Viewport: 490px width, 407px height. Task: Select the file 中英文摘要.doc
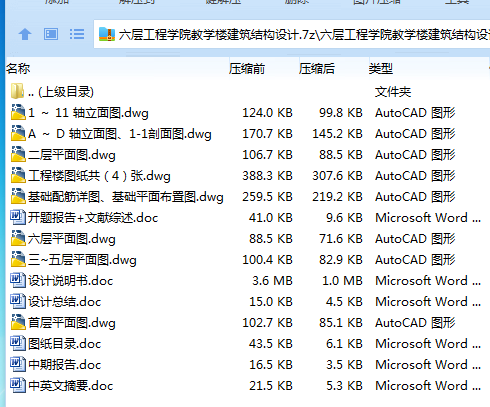(x=71, y=386)
